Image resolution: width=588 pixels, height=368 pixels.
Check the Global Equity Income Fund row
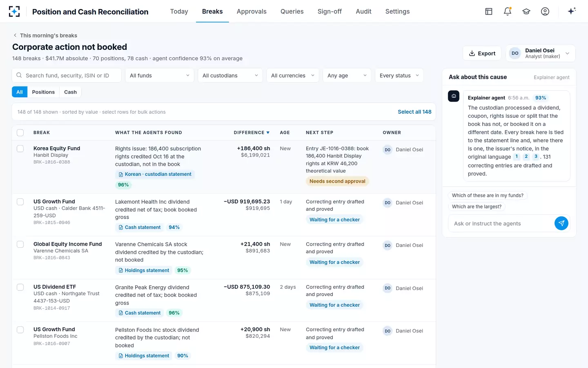(20, 244)
